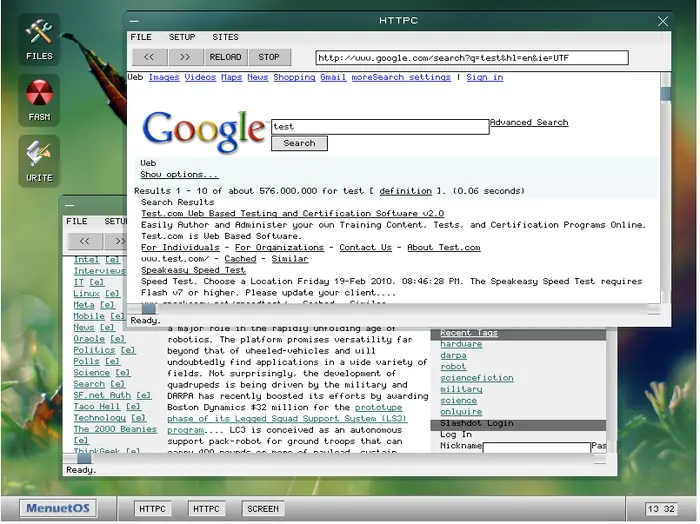This screenshot has width=700, height=524.
Task: Click horizontal scrollbar thumb in front window
Action: click(149, 308)
